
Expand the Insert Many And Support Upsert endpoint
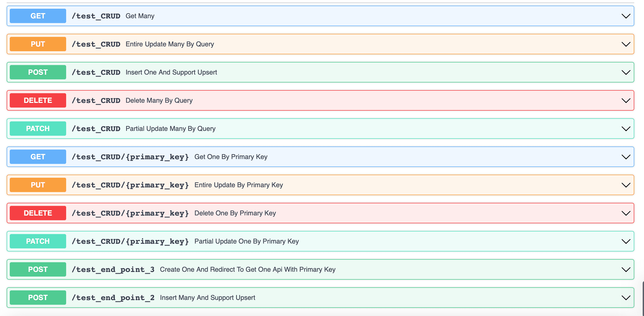pyautogui.click(x=626, y=298)
